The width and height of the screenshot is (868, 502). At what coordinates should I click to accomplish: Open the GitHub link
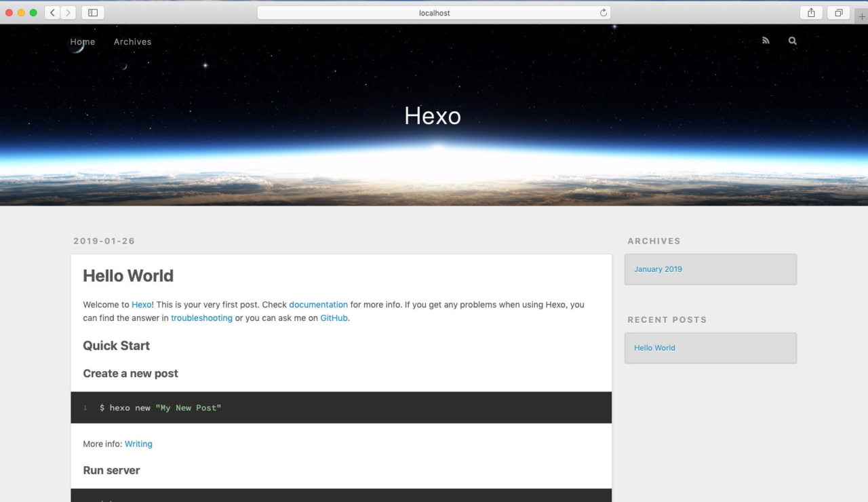tap(334, 318)
